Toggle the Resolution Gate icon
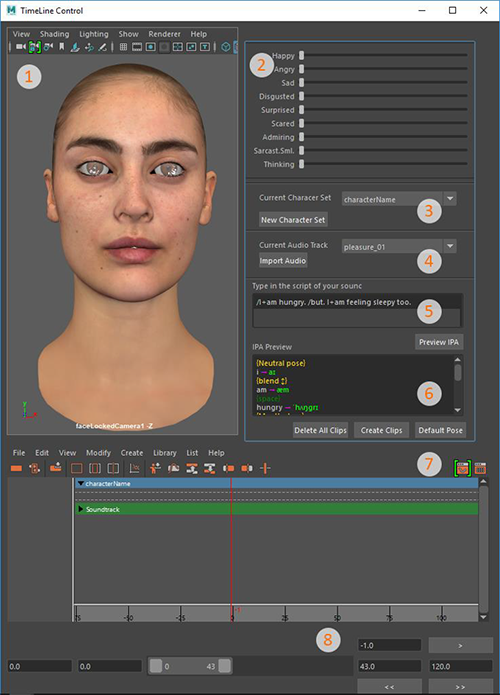500x695 pixels. pos(151,47)
